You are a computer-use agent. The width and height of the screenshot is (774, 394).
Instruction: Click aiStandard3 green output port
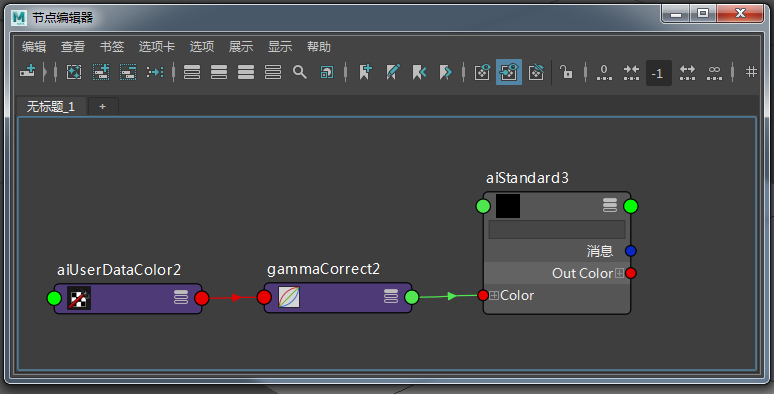[631, 206]
